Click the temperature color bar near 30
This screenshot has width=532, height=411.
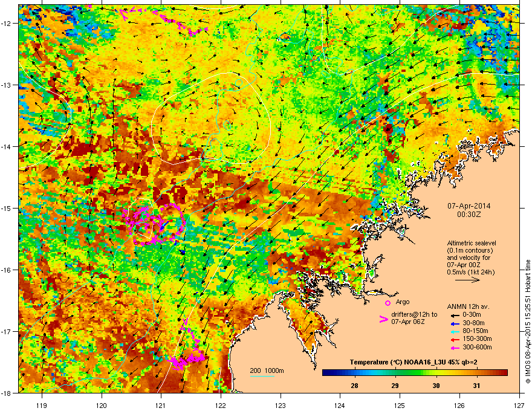[436, 373]
